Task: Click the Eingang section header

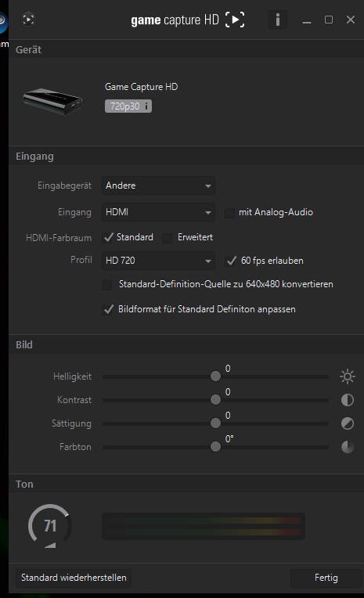Action: coord(34,157)
